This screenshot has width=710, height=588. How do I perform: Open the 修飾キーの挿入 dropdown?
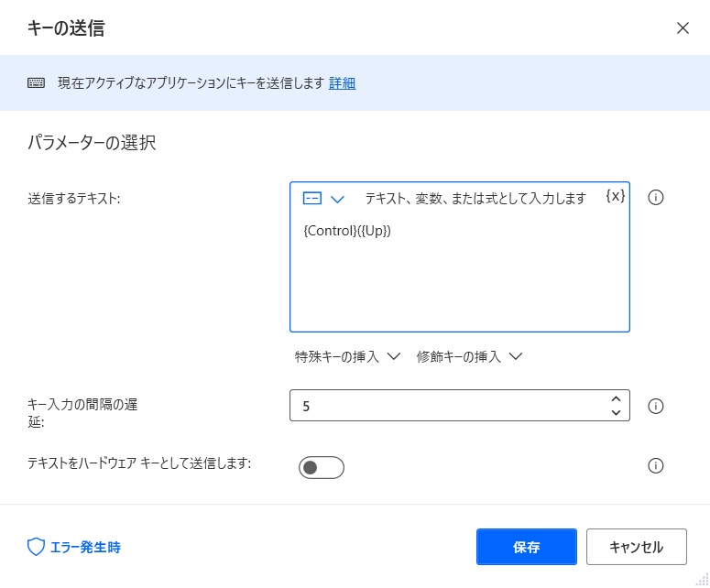[x=470, y=356]
